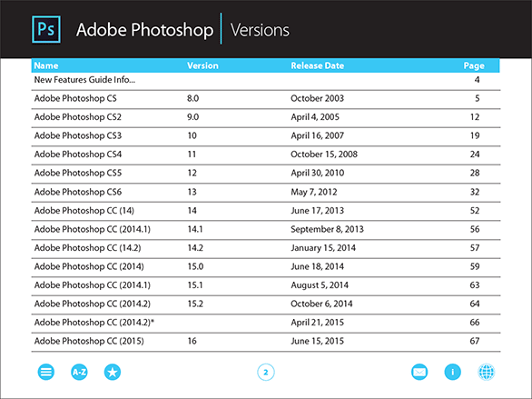This screenshot has width=532, height=399.
Task: Click the page number 2 circle
Action: coord(266,372)
